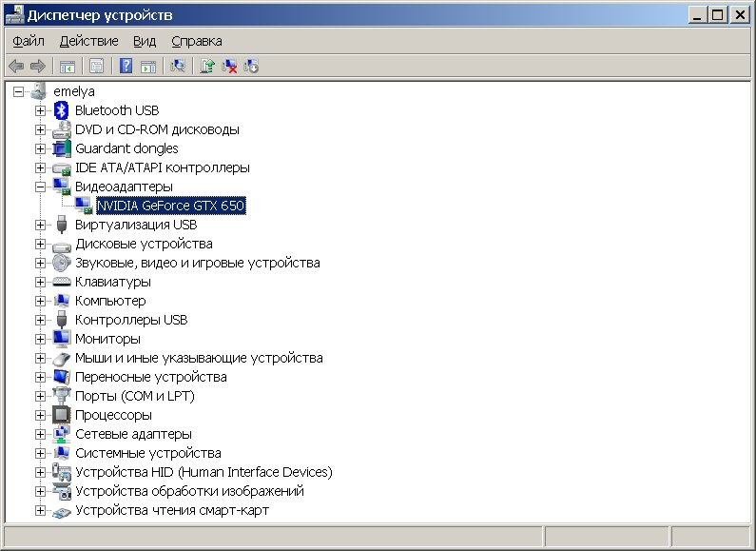Image resolution: width=756 pixels, height=551 pixels.
Task: Click the Сетевые адаптеры network icon
Action: coord(62,434)
